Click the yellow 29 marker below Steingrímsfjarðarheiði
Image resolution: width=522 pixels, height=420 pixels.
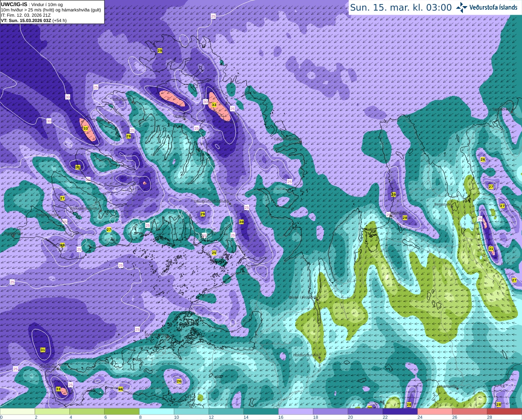(x=203, y=214)
